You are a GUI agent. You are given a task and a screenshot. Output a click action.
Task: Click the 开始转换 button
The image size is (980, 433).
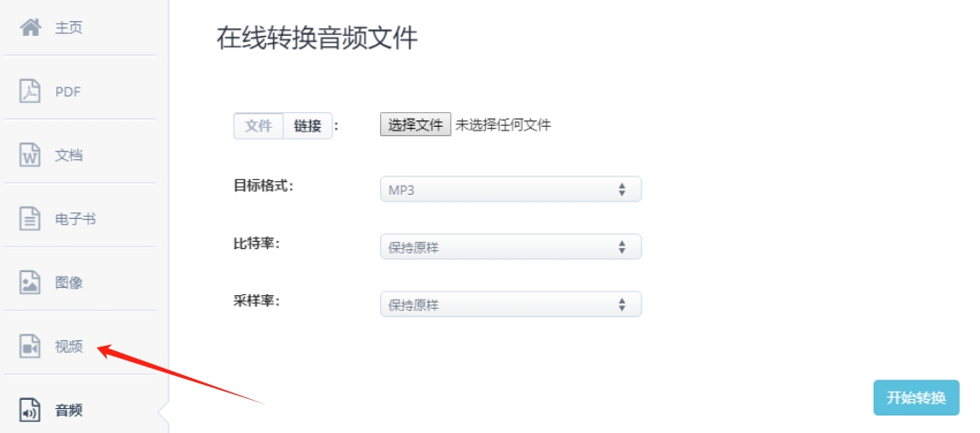(x=917, y=398)
